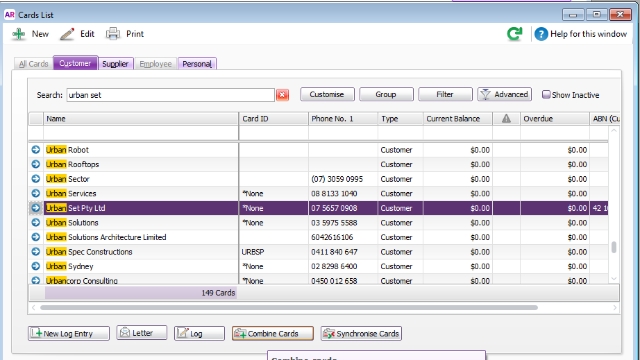Click the vertical scrollbar thumb
640x360 pixels.
coord(613,247)
